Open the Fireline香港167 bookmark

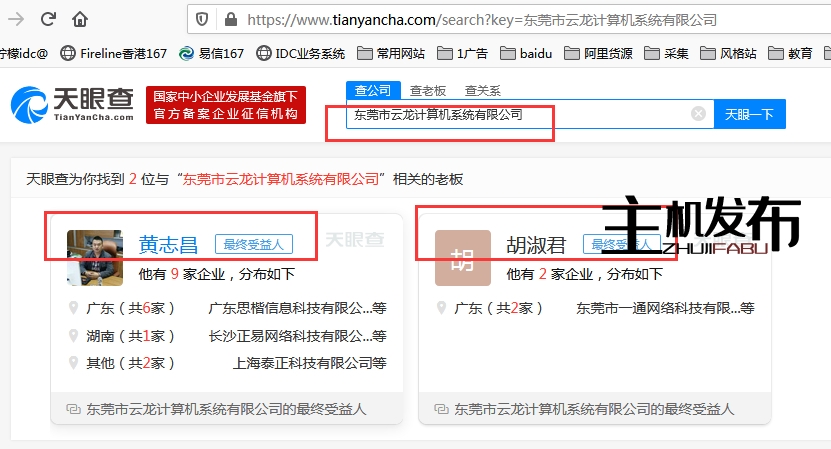click(114, 53)
